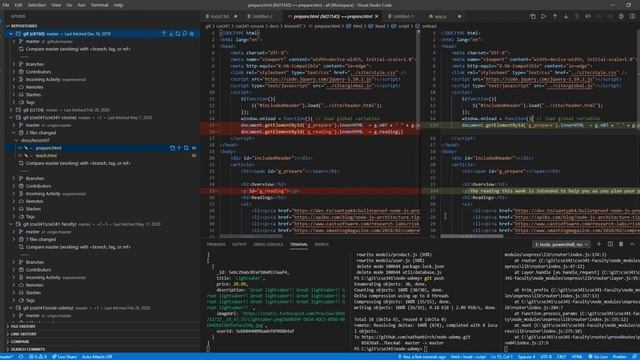The image size is (640, 360).
Task: Go to previous change arrow in editor toolbar
Action: coord(555,16)
